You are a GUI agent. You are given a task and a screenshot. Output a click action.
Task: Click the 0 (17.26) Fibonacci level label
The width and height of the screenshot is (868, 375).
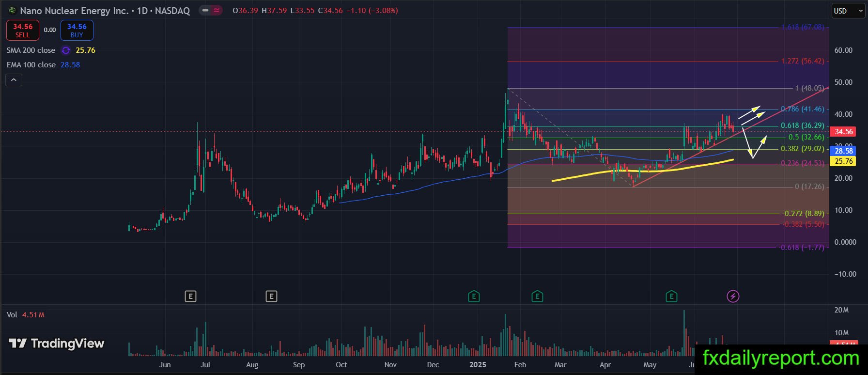click(x=809, y=187)
